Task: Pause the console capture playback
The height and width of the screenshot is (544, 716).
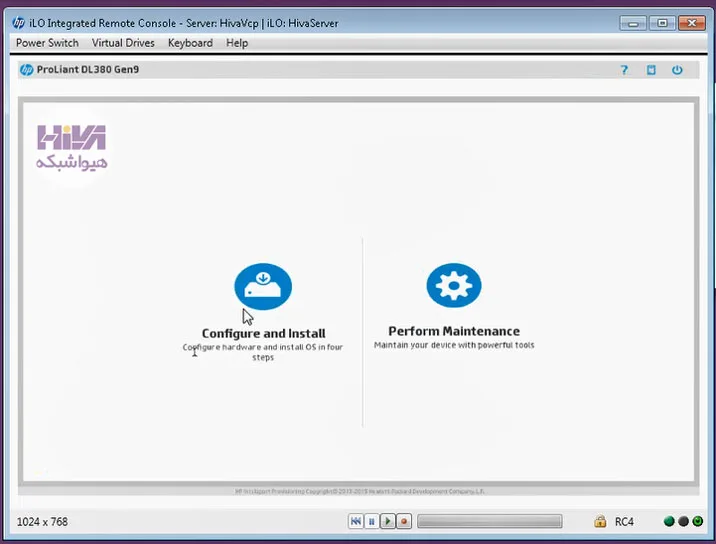Action: point(372,521)
